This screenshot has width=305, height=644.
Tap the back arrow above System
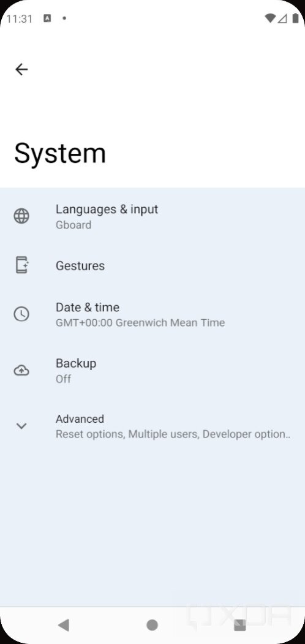coord(21,69)
